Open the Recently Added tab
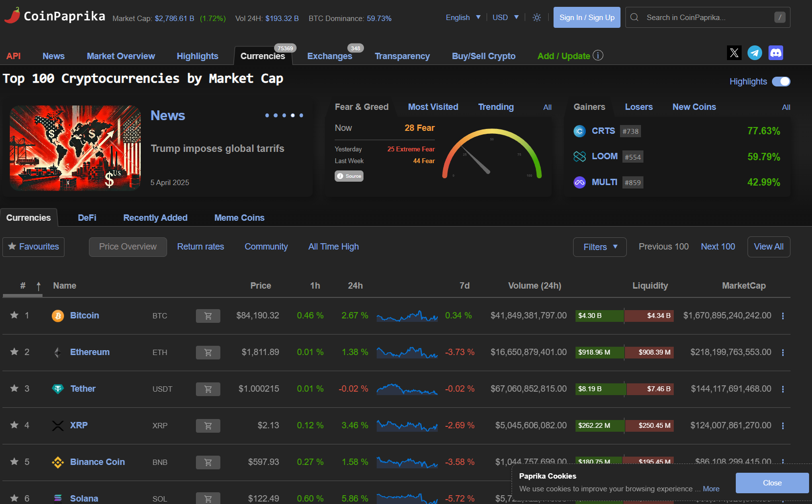 tap(155, 218)
